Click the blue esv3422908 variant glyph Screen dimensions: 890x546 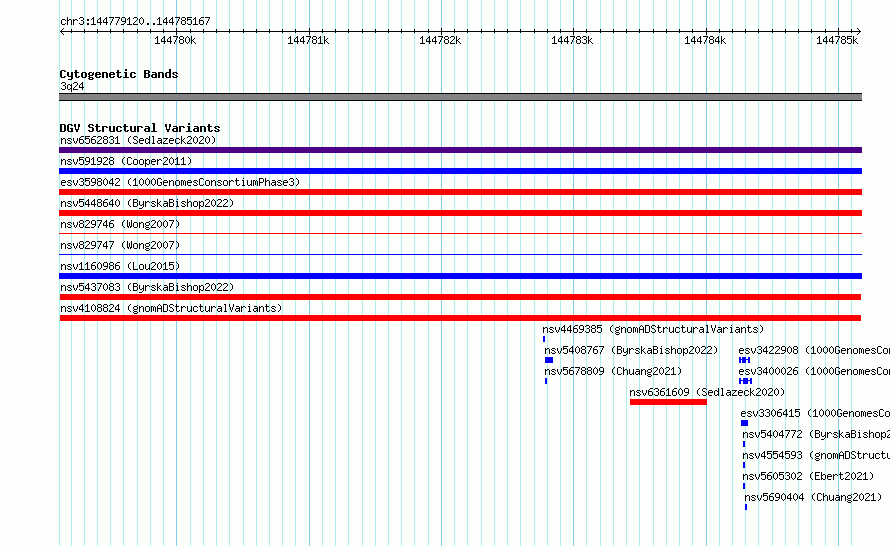coord(745,360)
